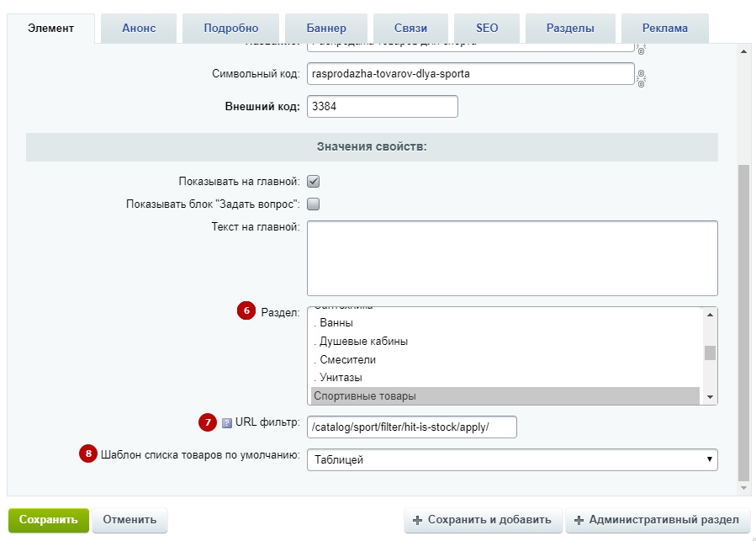This screenshot has width=756, height=541.
Task: Click the green Сохранить button
Action: pyautogui.click(x=48, y=520)
